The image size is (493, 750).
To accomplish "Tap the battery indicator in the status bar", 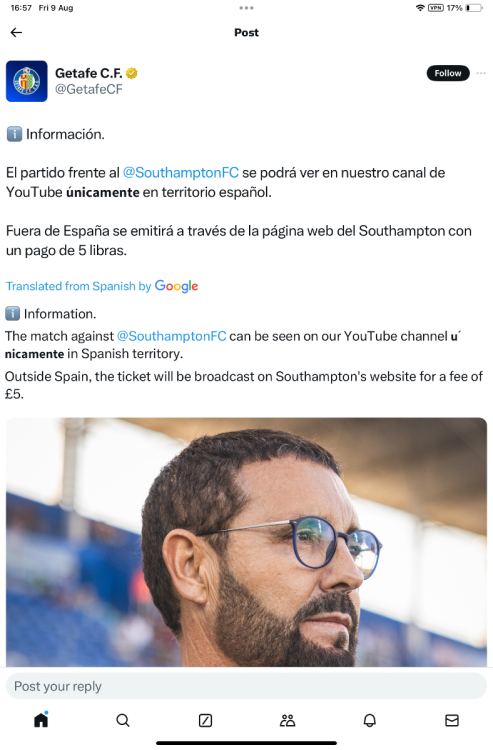I will tap(474, 8).
